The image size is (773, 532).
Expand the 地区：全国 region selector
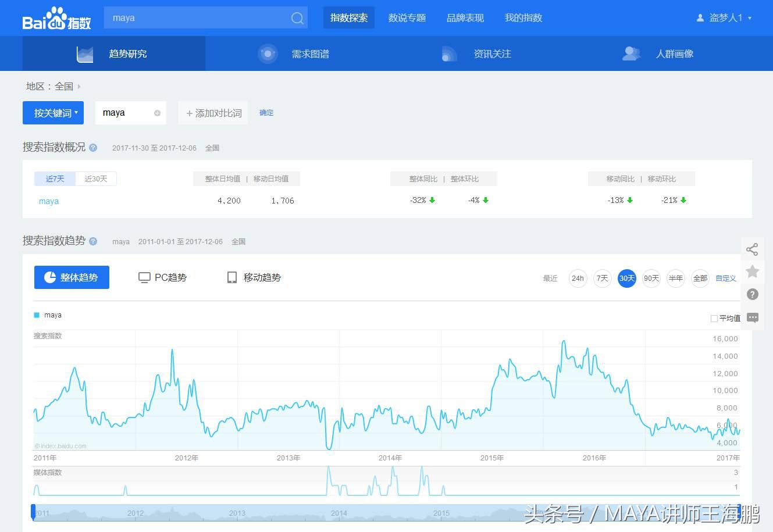(x=52, y=86)
